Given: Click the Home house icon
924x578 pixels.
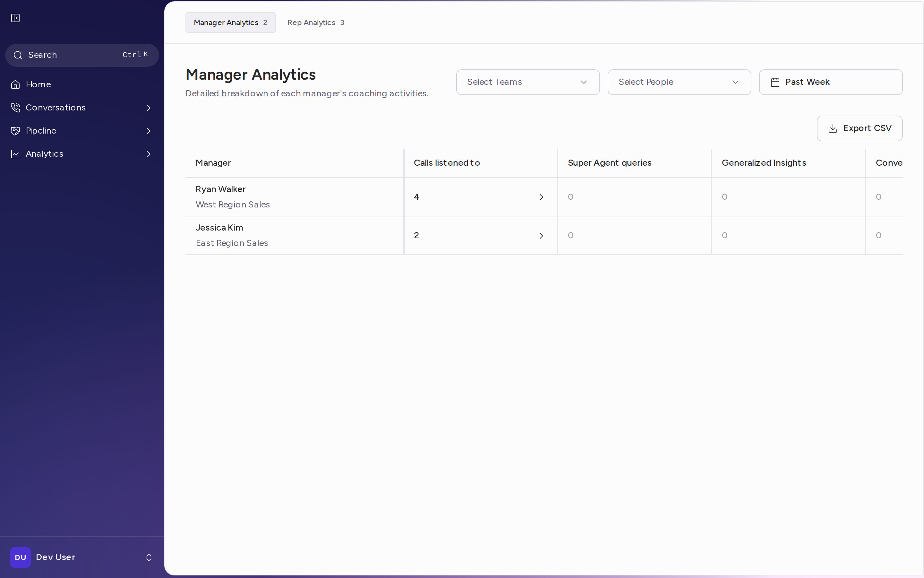Looking at the screenshot, I should click(x=15, y=84).
